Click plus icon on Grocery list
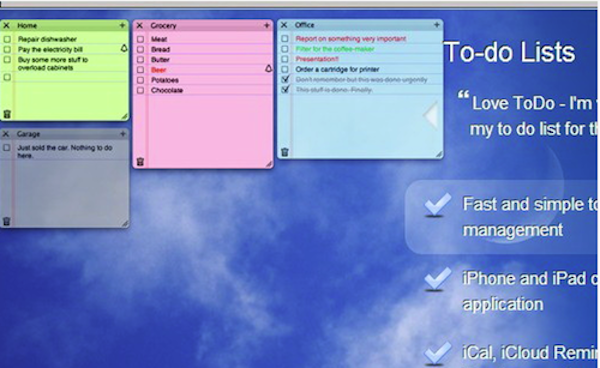Viewport: 600px width, 368px height. pyautogui.click(x=267, y=26)
